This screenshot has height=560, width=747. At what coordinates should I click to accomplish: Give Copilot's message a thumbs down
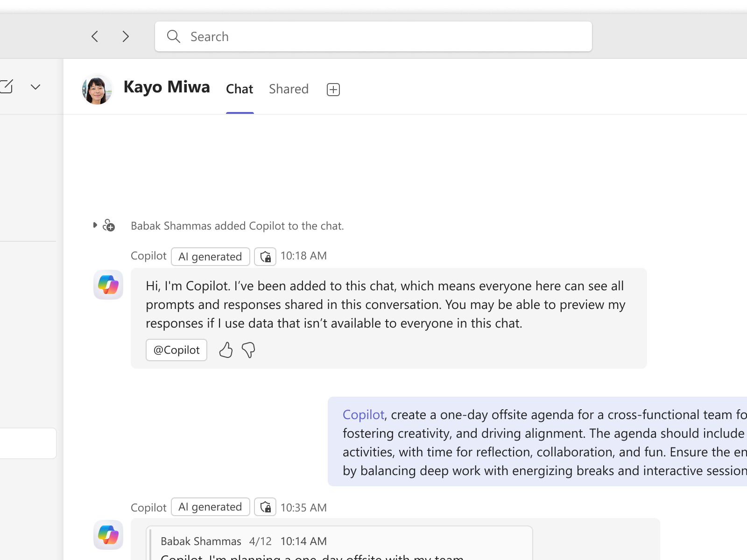(x=248, y=350)
